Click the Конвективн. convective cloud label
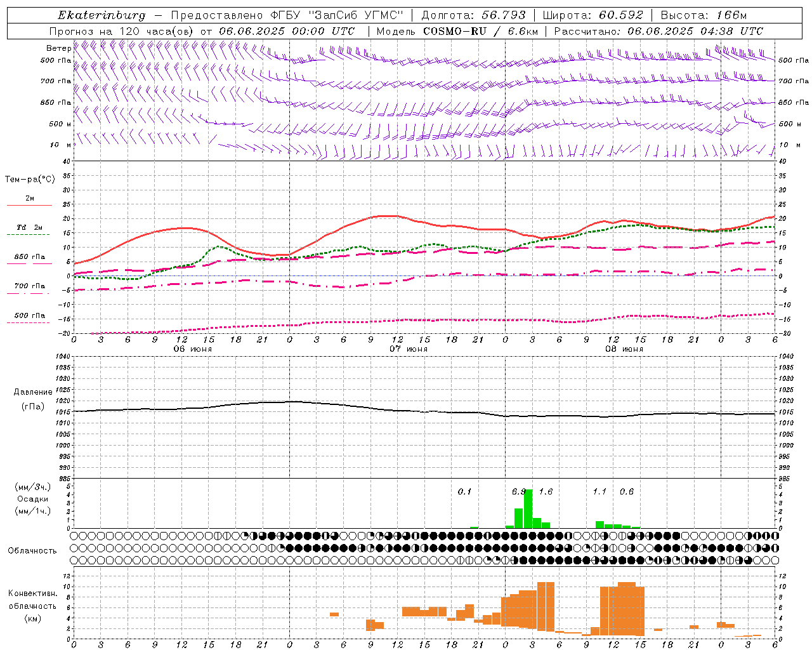 pyautogui.click(x=33, y=594)
